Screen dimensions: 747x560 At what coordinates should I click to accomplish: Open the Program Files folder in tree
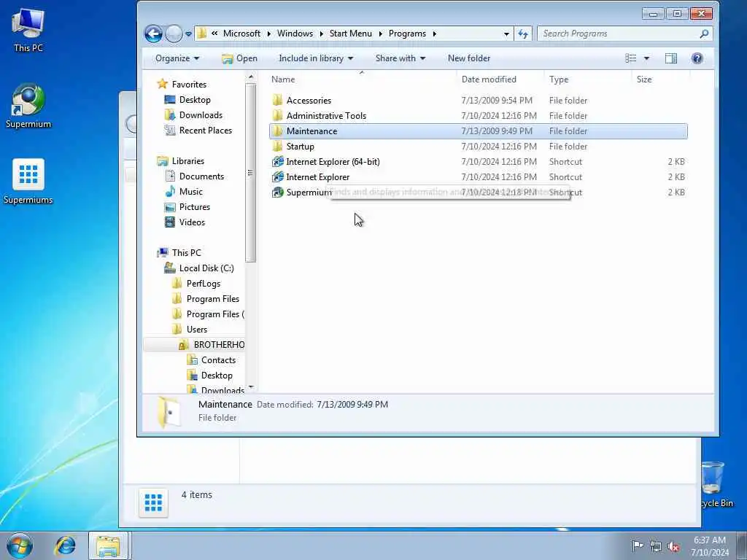212,298
